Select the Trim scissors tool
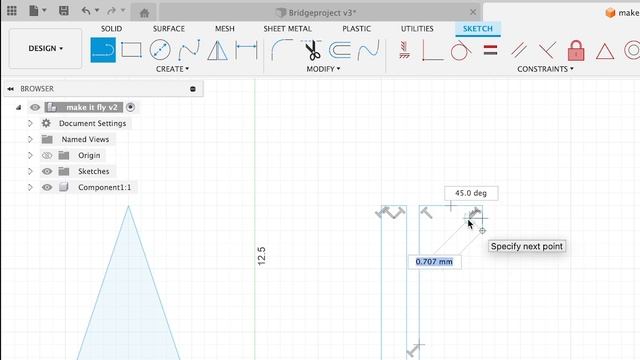 pos(312,50)
